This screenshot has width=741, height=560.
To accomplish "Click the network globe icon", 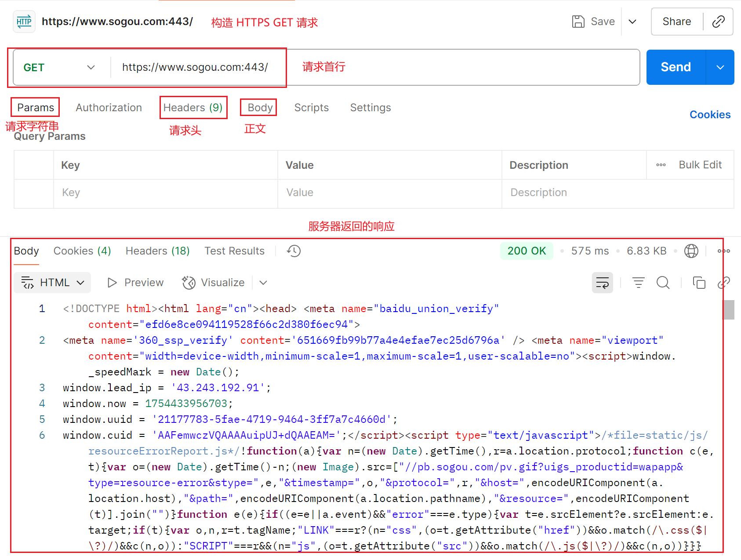I will 691,251.
